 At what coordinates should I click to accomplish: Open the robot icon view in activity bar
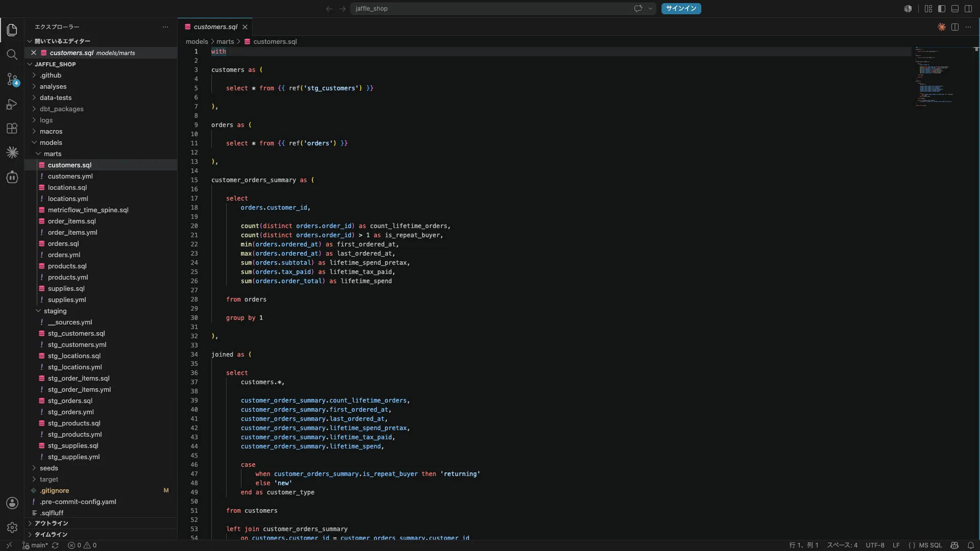click(x=12, y=177)
